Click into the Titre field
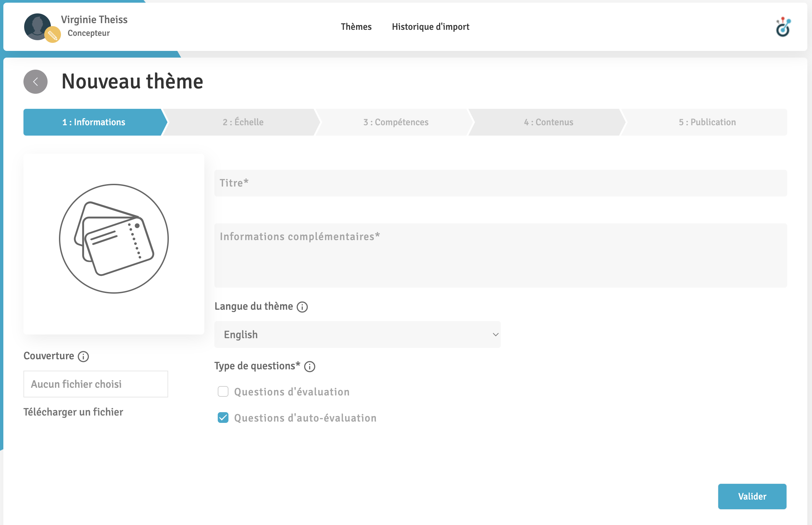This screenshot has height=525, width=812. pos(500,183)
